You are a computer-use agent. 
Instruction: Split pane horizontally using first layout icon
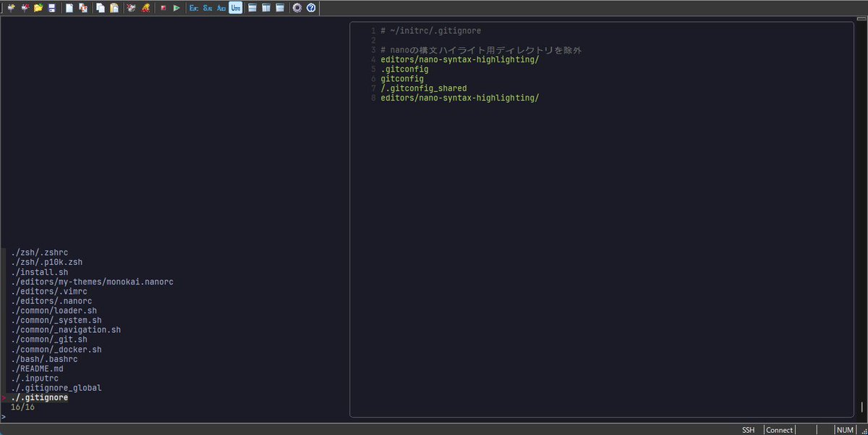(x=252, y=8)
